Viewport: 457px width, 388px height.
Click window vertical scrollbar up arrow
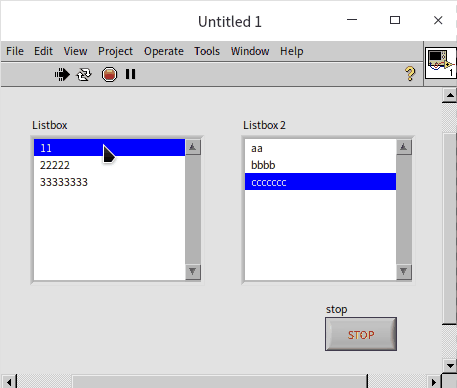[450, 96]
